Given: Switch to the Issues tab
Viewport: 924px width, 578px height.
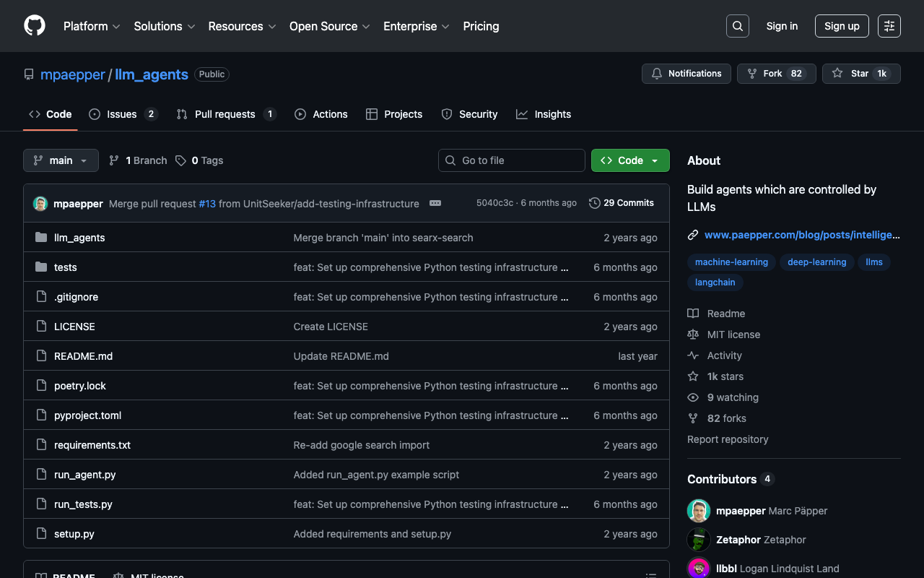Looking at the screenshot, I should pos(122,114).
